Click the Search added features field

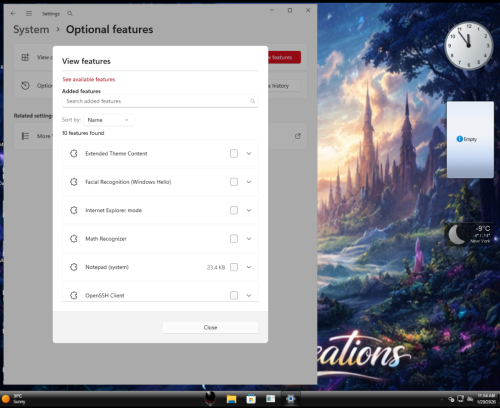(160, 101)
